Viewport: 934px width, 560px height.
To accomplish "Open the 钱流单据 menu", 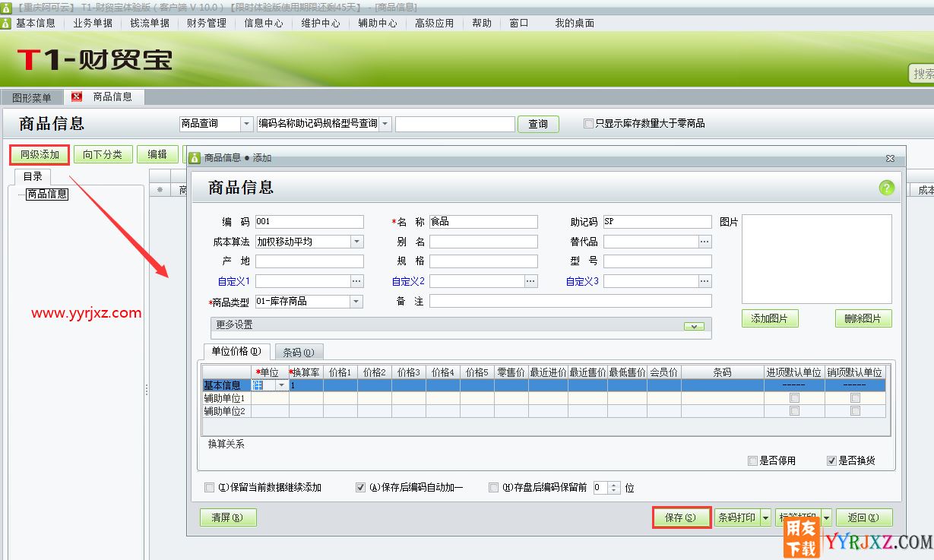I will pyautogui.click(x=150, y=23).
